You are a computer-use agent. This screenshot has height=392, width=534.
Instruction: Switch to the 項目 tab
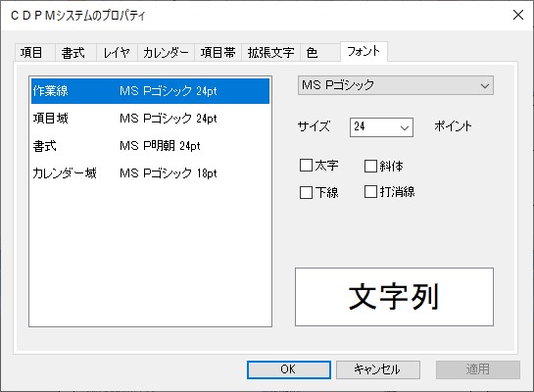[34, 53]
